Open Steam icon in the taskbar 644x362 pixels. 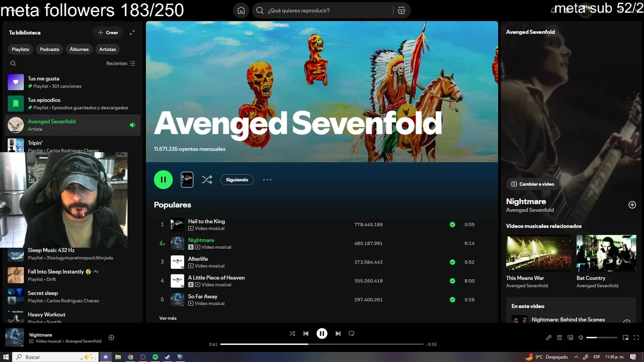pyautogui.click(x=168, y=357)
